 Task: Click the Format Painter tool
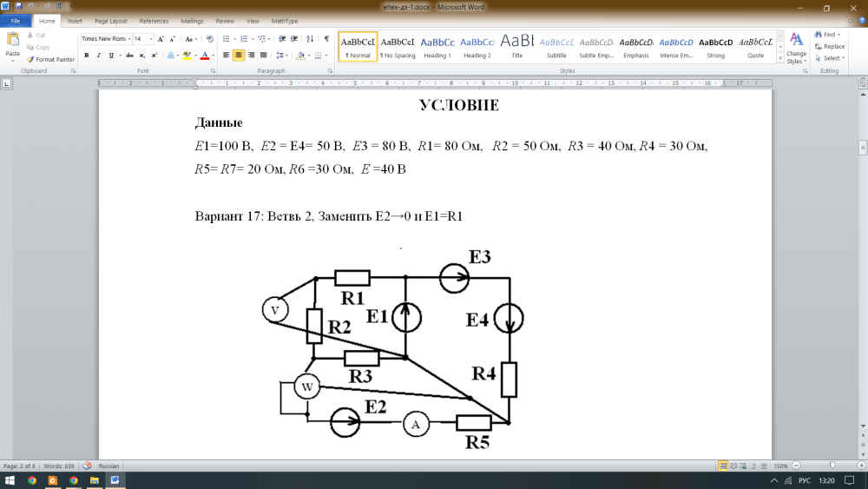pos(55,59)
